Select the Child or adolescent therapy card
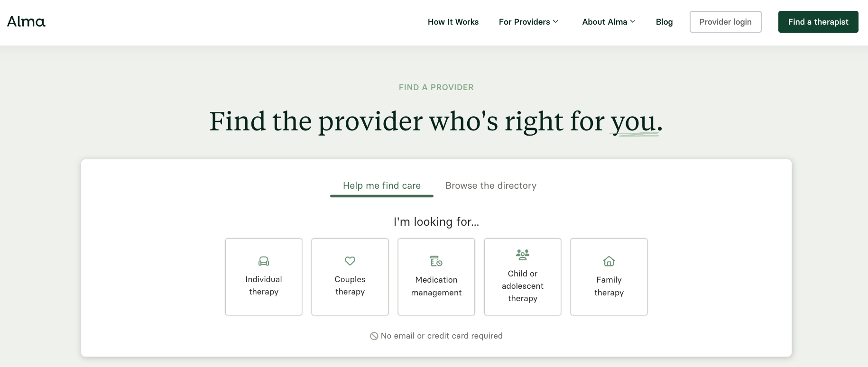This screenshot has width=868, height=367. pos(522,277)
